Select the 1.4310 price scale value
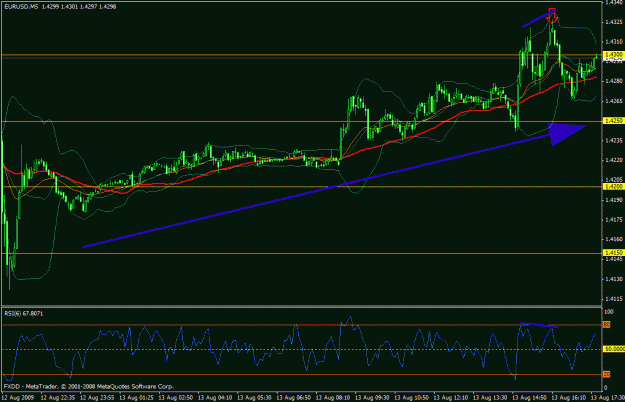The height and width of the screenshot is (402, 625). (x=614, y=41)
